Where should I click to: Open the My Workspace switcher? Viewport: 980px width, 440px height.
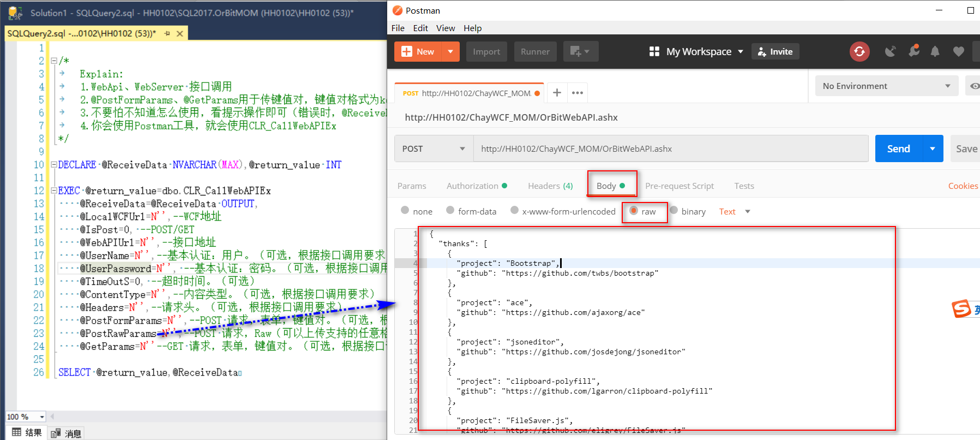[x=696, y=51]
